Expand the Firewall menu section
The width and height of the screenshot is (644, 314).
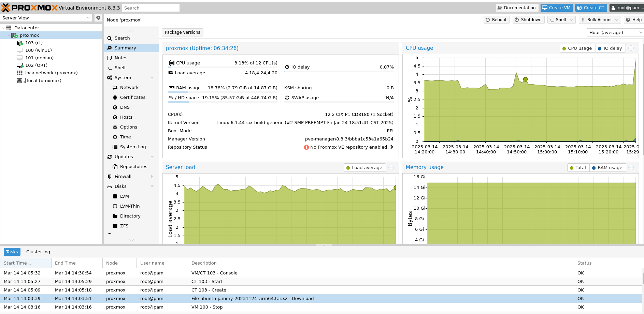click(x=152, y=177)
